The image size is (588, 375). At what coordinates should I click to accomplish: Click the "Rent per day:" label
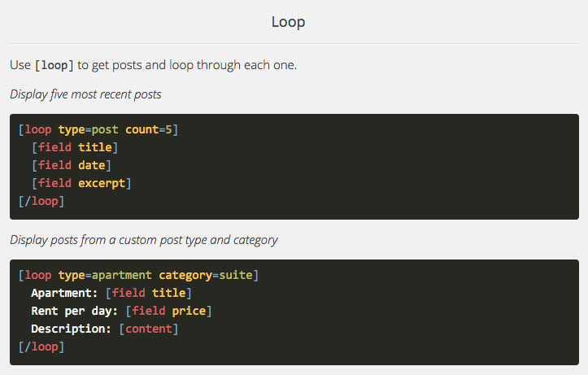click(75, 311)
